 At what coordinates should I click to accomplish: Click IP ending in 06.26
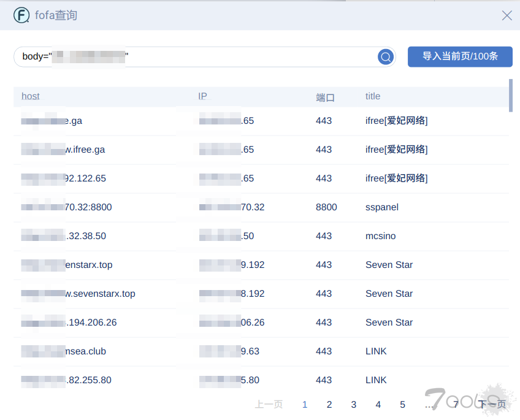click(x=232, y=323)
